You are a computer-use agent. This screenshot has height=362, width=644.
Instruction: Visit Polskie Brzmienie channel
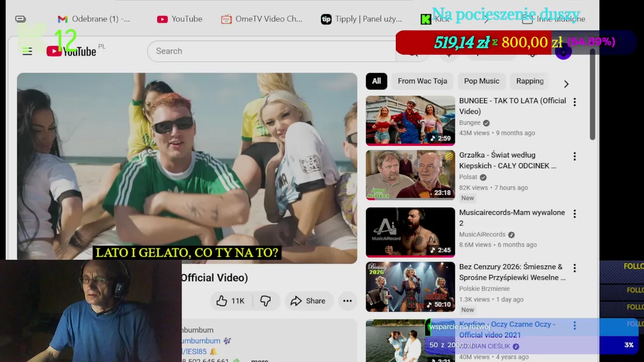coord(484,289)
